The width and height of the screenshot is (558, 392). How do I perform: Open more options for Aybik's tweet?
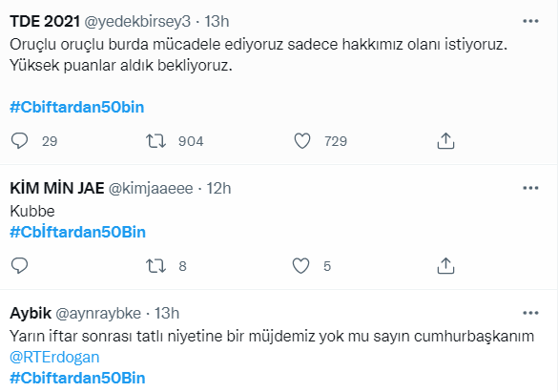(x=530, y=313)
